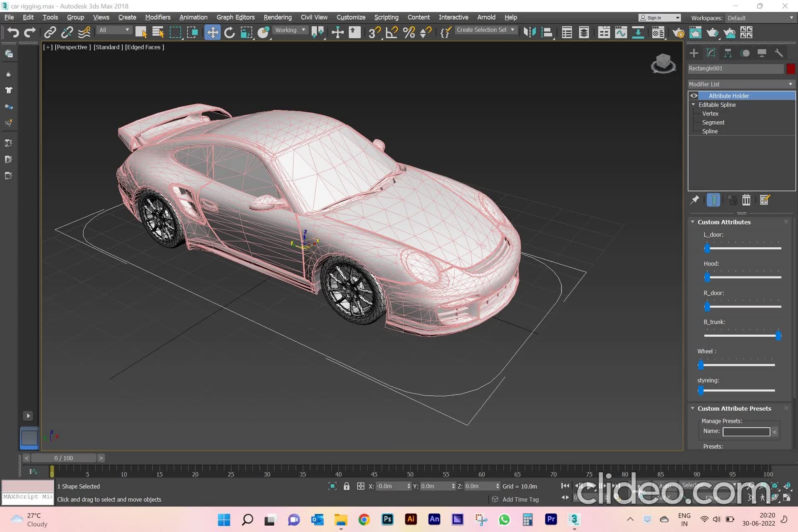The height and width of the screenshot is (532, 798).
Task: Select the Select and Move tool
Action: (x=212, y=32)
